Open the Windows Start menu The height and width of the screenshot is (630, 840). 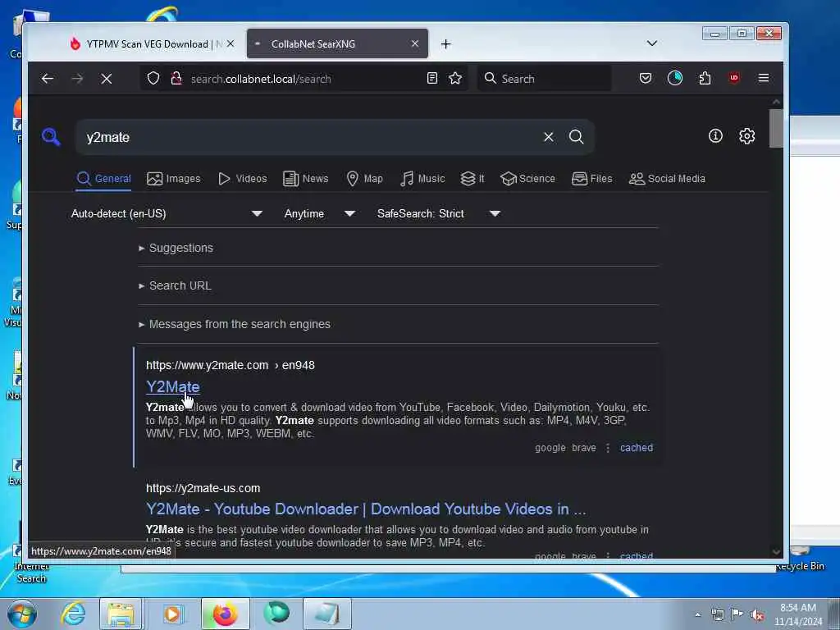coord(22,614)
